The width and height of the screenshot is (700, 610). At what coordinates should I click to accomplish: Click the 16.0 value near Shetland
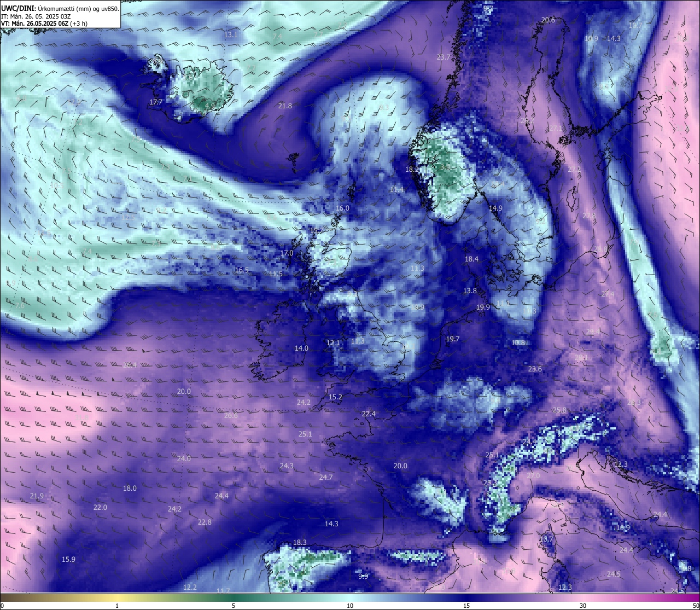click(x=342, y=208)
